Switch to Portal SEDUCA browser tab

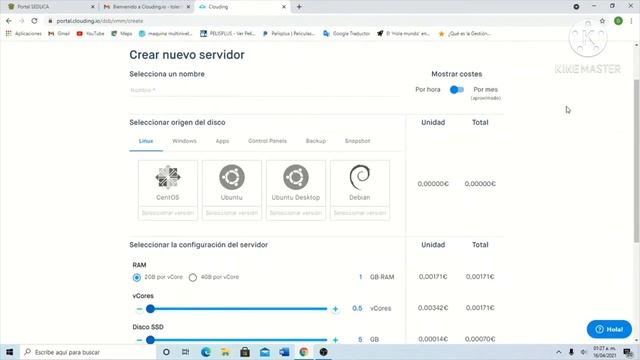50,7
